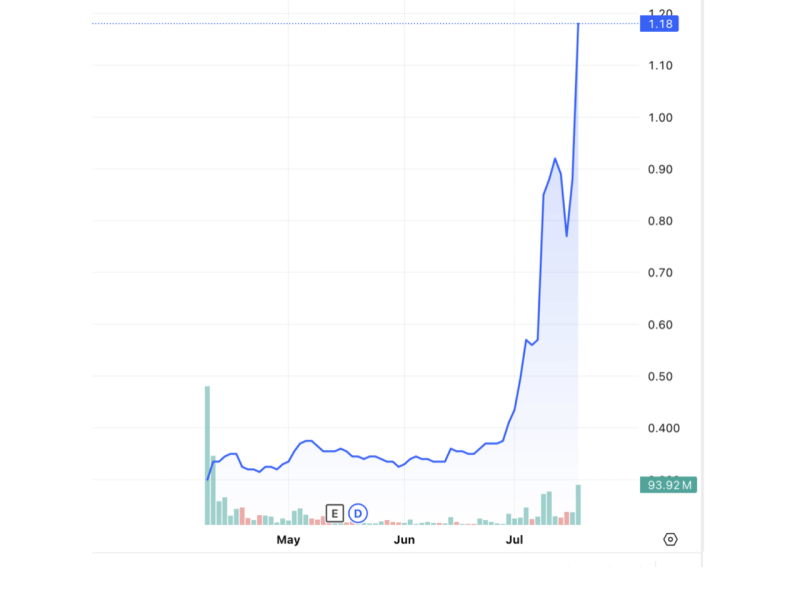Click the May label on the time axis

(288, 539)
